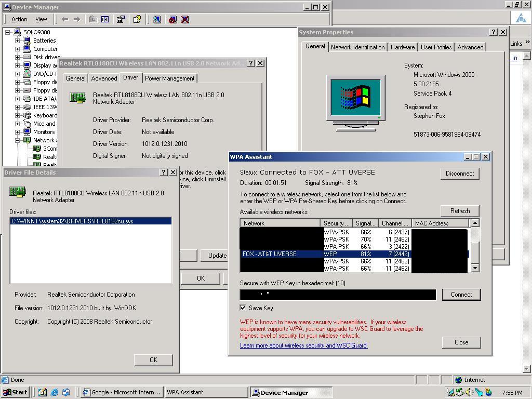This screenshot has width=532, height=399.
Task: Click the Disconnect button
Action: (460, 174)
